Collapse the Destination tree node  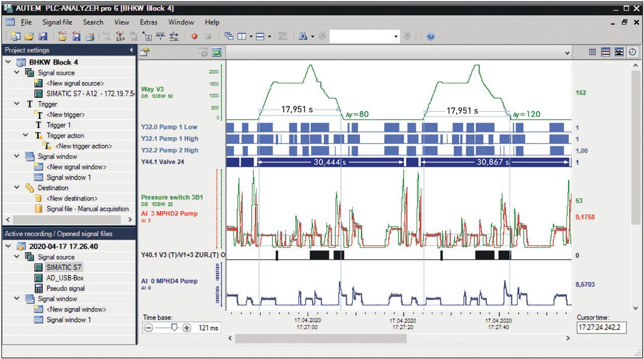tap(18, 188)
